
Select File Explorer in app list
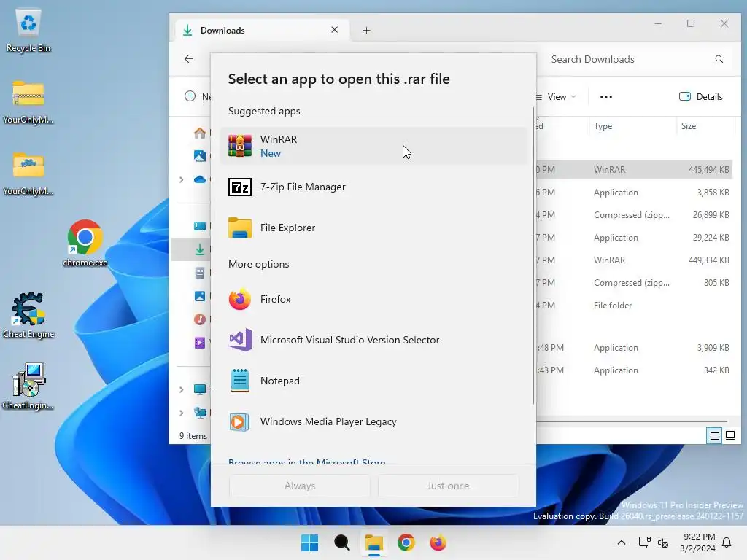click(x=373, y=227)
